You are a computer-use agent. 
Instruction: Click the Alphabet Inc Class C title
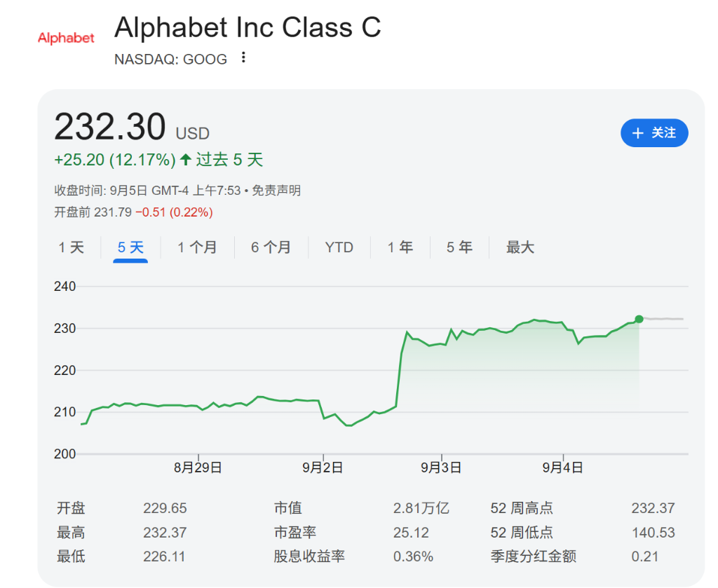[248, 28]
